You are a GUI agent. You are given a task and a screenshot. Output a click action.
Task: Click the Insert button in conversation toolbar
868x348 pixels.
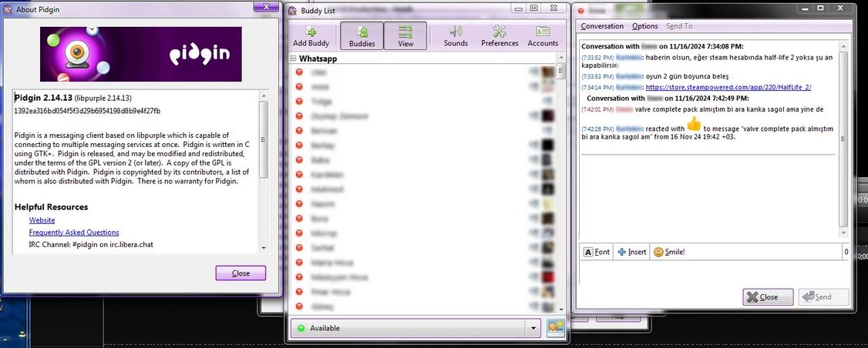pyautogui.click(x=631, y=252)
